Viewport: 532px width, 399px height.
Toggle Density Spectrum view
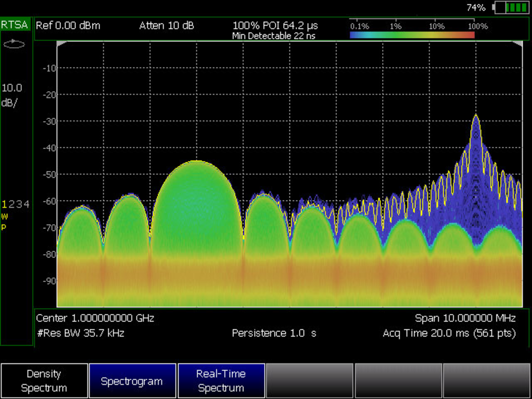click(x=44, y=381)
